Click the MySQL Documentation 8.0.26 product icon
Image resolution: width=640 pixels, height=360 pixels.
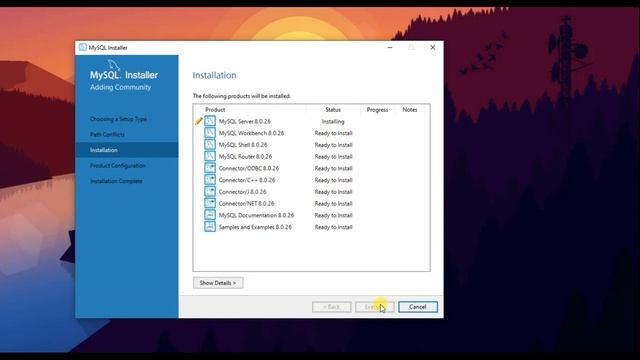point(210,215)
